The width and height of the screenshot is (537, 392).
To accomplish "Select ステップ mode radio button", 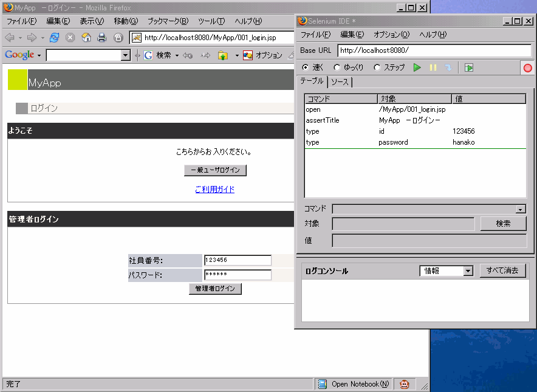I will pyautogui.click(x=377, y=67).
